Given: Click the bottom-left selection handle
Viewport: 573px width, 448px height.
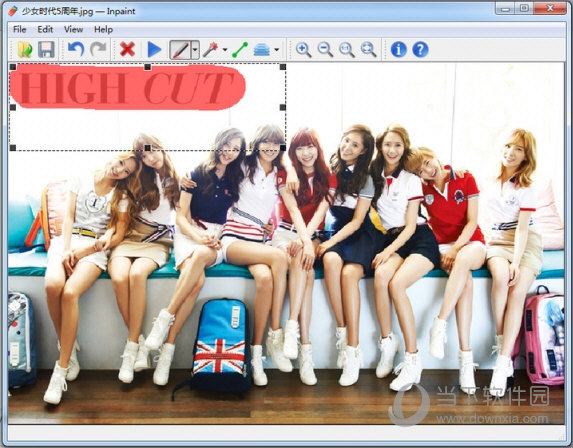Looking at the screenshot, I should 13,148.
